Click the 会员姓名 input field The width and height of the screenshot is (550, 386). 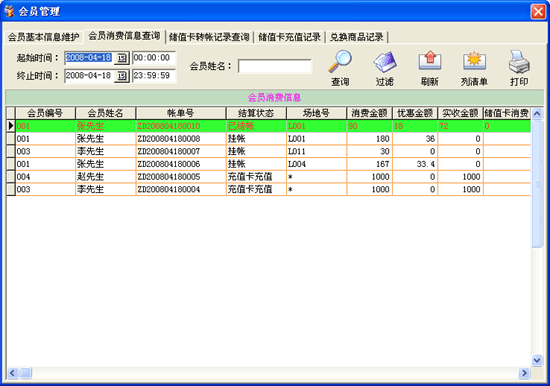pyautogui.click(x=275, y=66)
